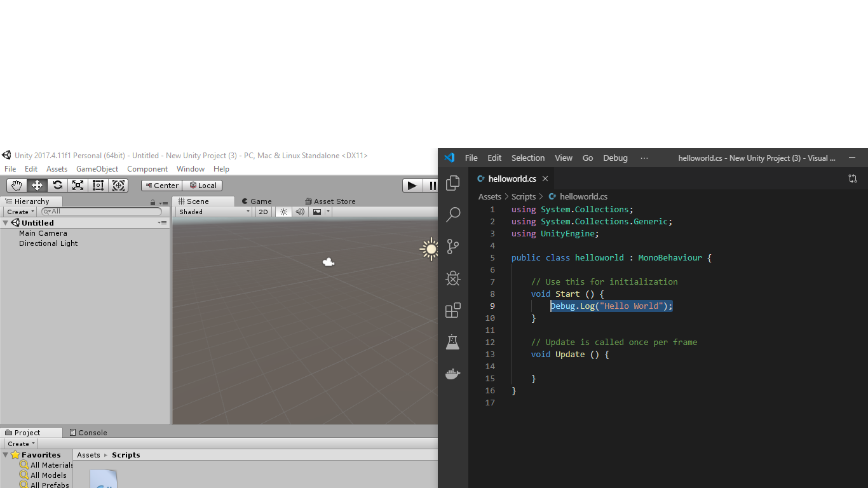Collapse the Untitled scene in Hierarchy
The image size is (868, 488).
point(6,223)
